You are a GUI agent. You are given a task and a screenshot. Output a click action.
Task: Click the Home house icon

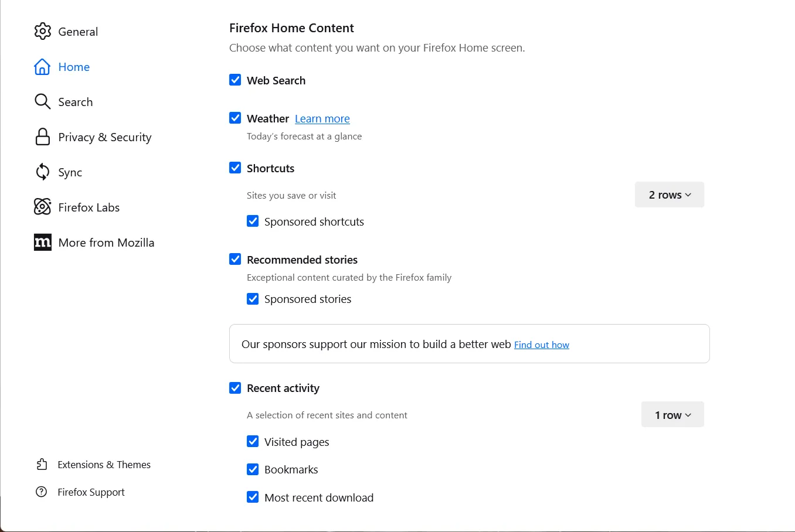(42, 67)
